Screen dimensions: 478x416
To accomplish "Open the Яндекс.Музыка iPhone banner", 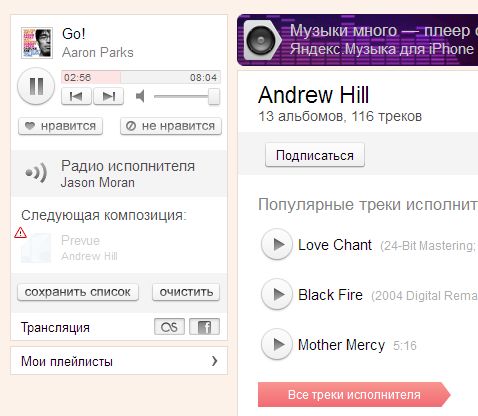I will tap(357, 40).
